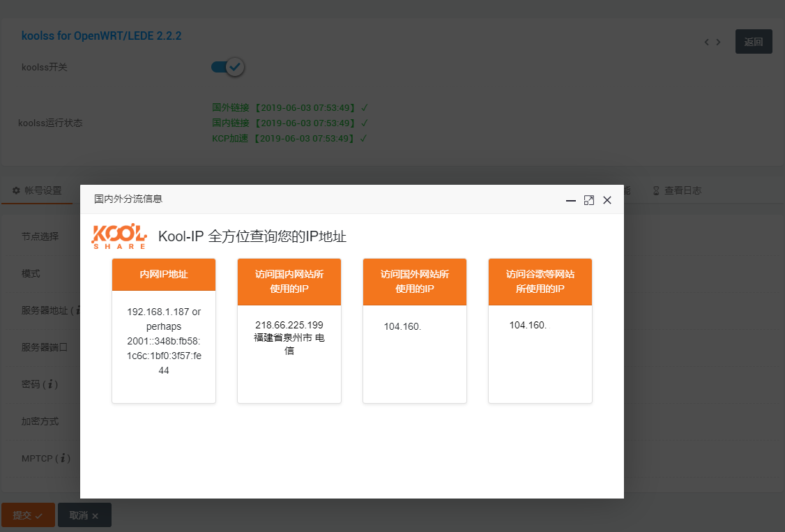The image size is (785, 532).
Task: Click the KoolShare logo in dialog
Action: click(x=119, y=236)
